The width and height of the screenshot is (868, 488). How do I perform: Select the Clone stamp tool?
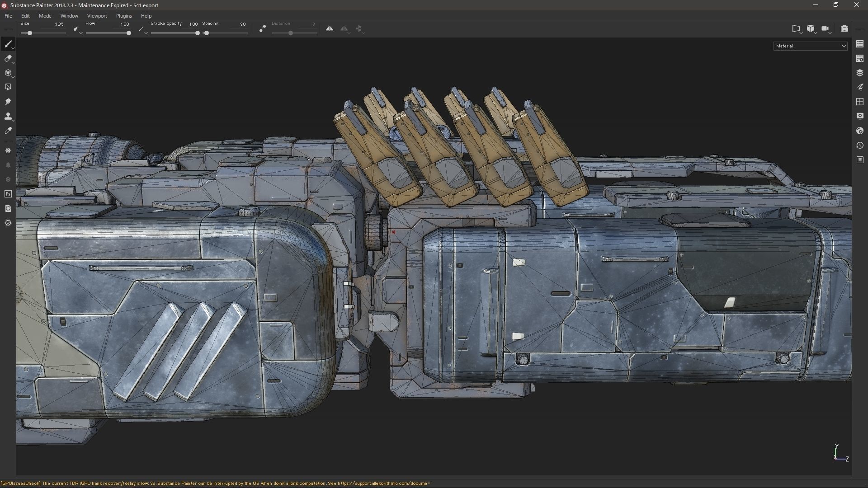[x=7, y=116]
